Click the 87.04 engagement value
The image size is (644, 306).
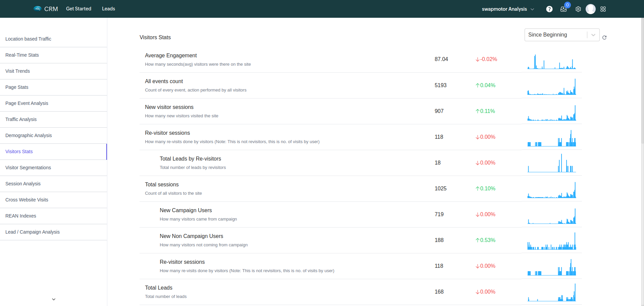tap(441, 59)
